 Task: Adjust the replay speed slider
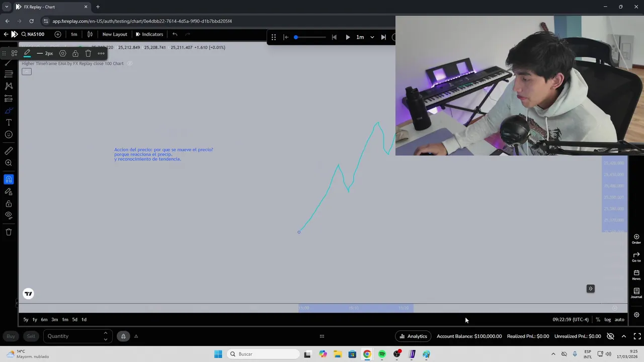(x=310, y=37)
